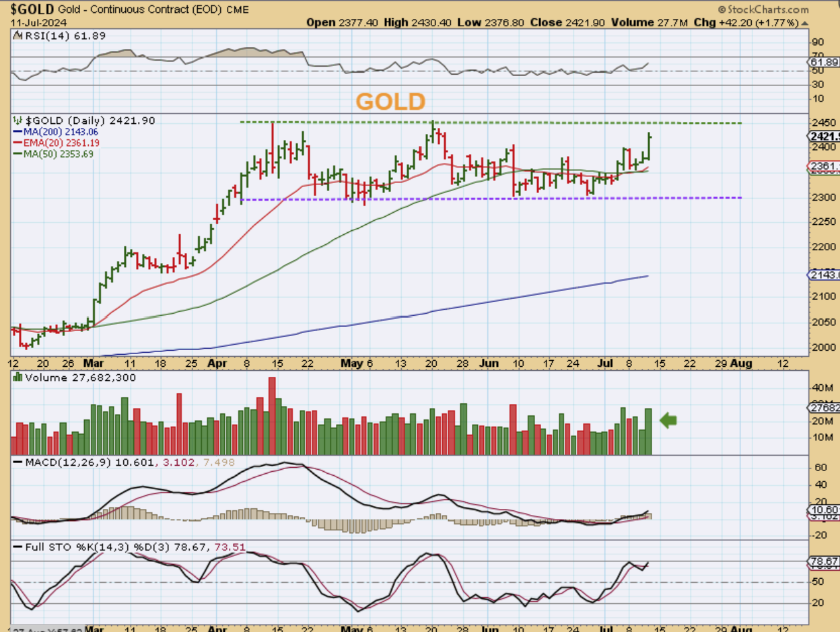Click the 2421.9 price tag on right axis

[x=823, y=137]
